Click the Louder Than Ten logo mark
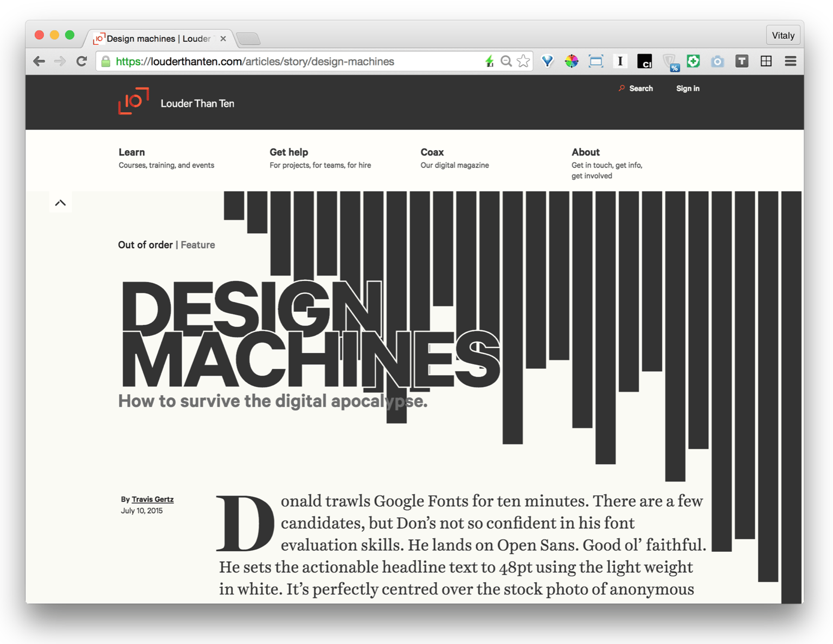833x644 pixels. [x=133, y=101]
